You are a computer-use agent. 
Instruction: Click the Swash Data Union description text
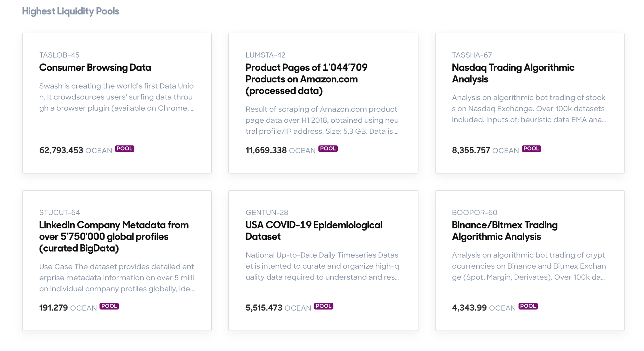117,97
